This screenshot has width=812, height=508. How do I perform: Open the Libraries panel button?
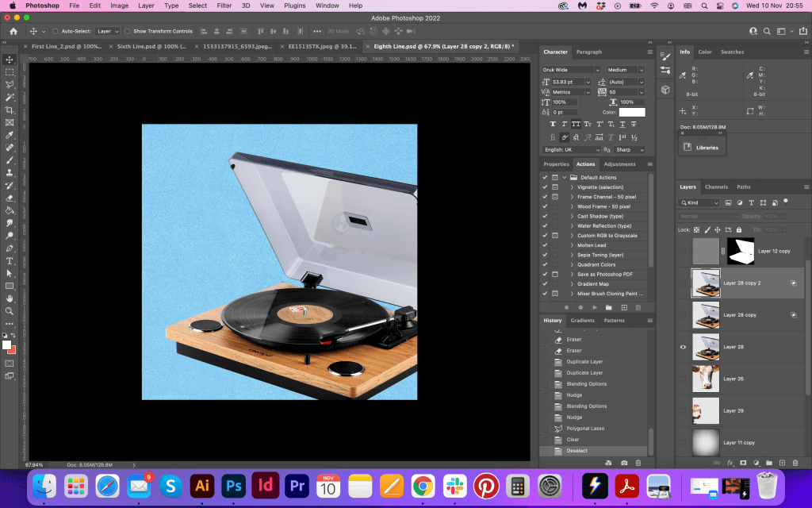click(x=701, y=148)
